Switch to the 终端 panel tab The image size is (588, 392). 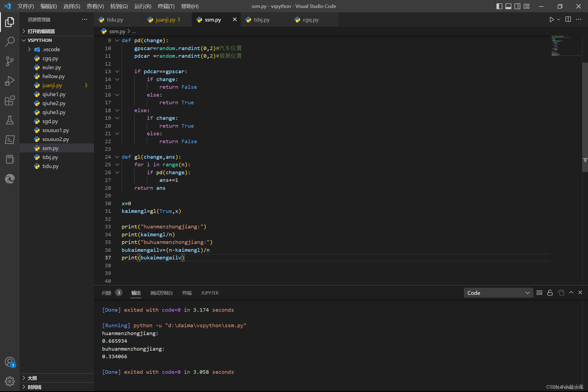[187, 293]
